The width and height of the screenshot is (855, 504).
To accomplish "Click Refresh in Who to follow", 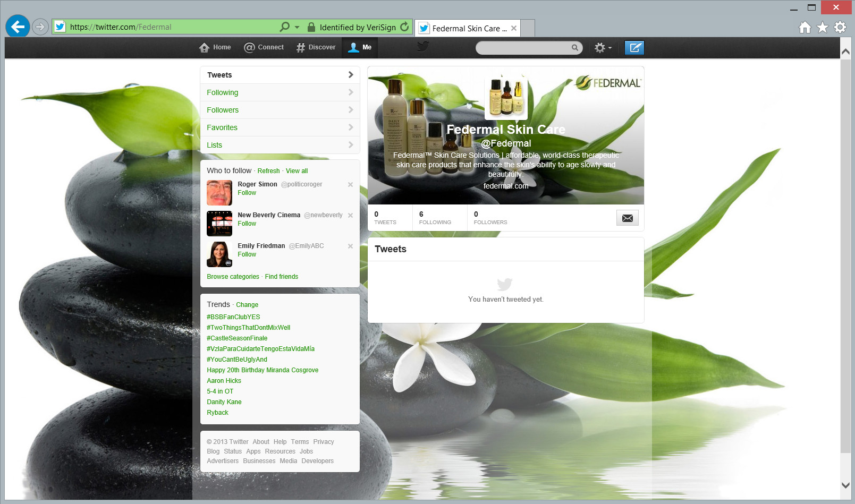I will pos(268,171).
